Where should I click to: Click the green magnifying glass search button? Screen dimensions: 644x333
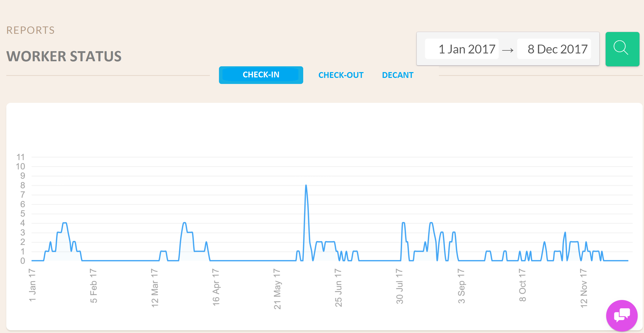(x=622, y=49)
